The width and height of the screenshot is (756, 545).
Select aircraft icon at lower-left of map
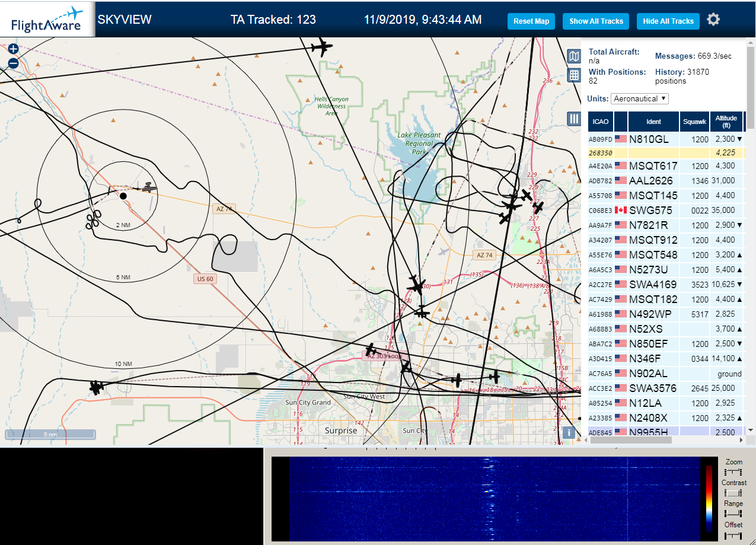pyautogui.click(x=96, y=388)
